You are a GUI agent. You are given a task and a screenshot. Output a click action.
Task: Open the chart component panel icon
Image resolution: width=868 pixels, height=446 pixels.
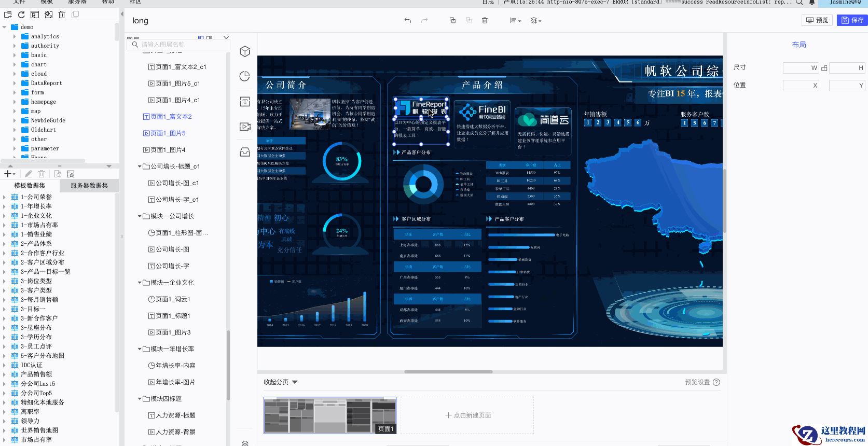[x=245, y=76]
